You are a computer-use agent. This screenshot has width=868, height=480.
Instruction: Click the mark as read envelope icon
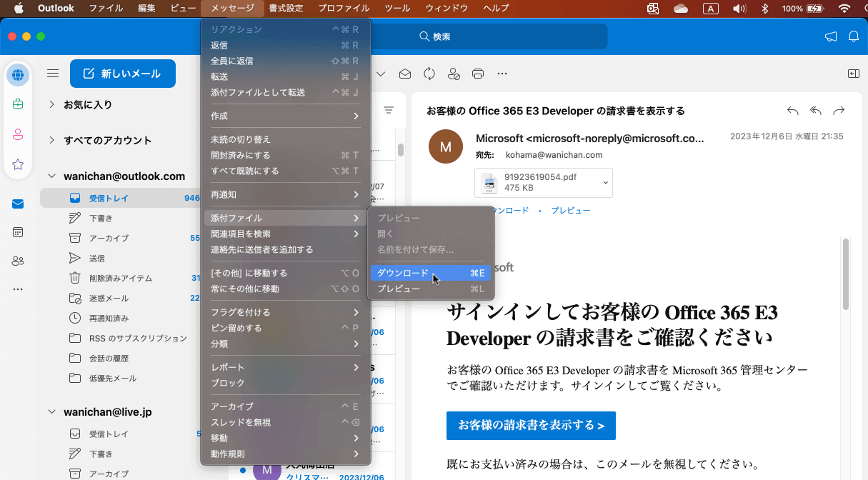tap(405, 74)
